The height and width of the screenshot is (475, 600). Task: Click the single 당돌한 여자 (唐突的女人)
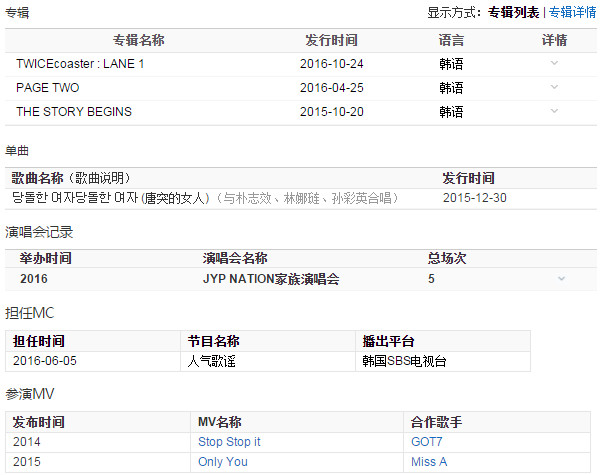pos(111,198)
